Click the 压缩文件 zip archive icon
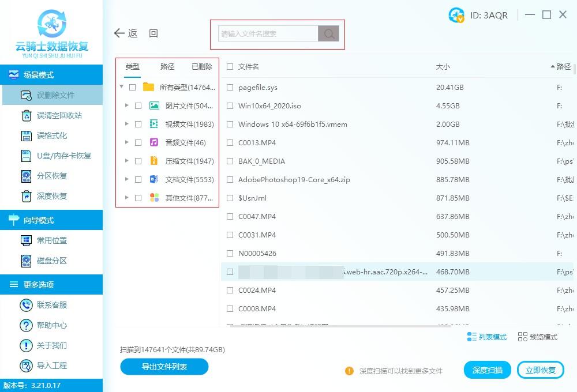The image size is (577, 392). tap(154, 161)
